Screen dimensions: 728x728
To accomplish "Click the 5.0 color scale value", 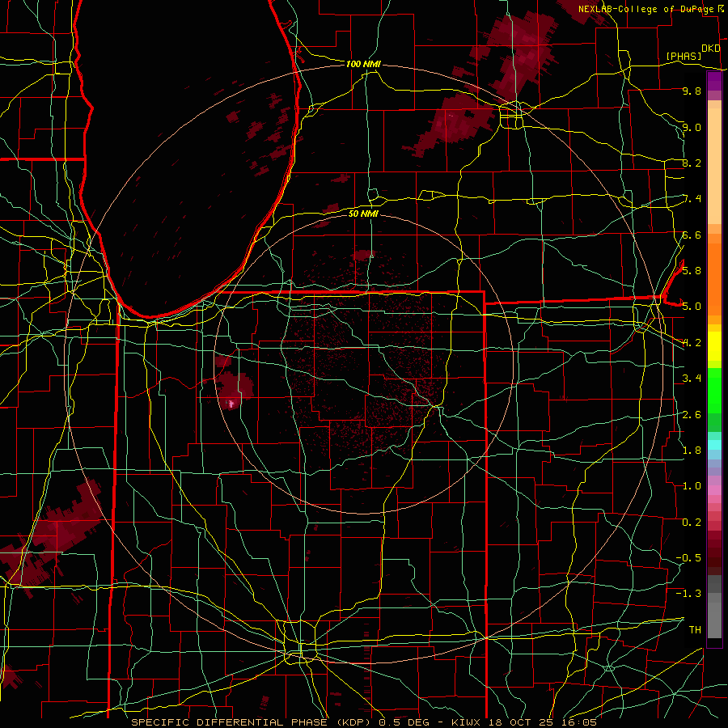I will click(692, 306).
